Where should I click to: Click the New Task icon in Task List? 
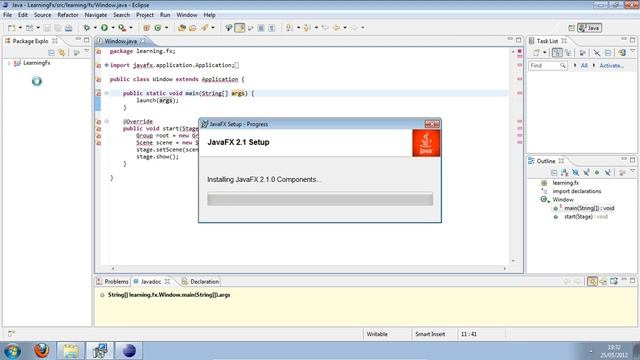click(536, 53)
